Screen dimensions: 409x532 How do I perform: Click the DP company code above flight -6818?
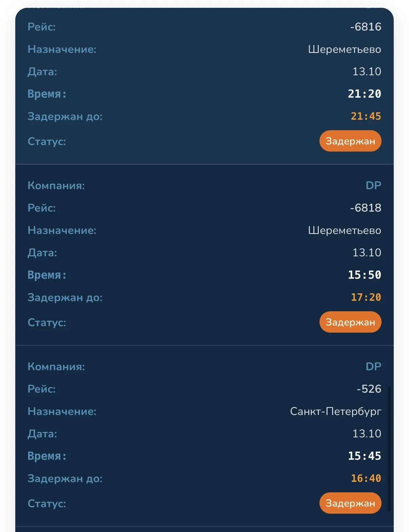[x=373, y=185]
